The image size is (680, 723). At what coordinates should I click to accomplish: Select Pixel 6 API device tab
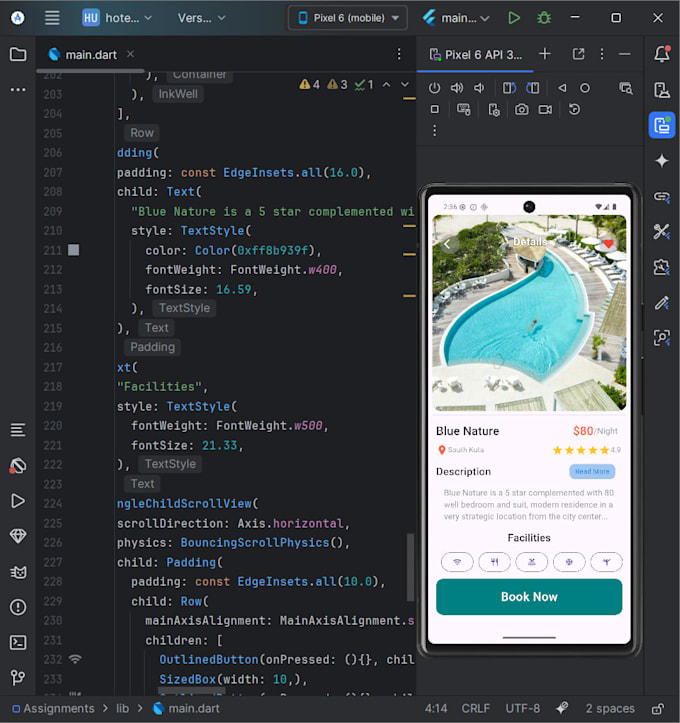pos(475,54)
